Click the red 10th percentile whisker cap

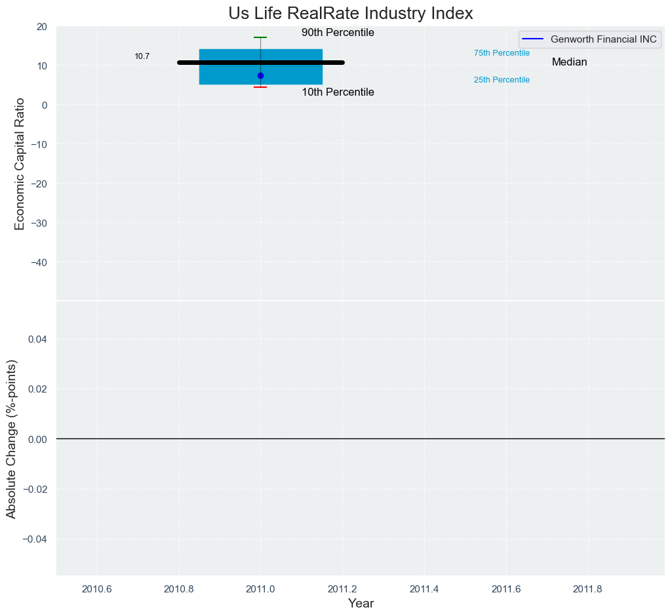(x=260, y=87)
